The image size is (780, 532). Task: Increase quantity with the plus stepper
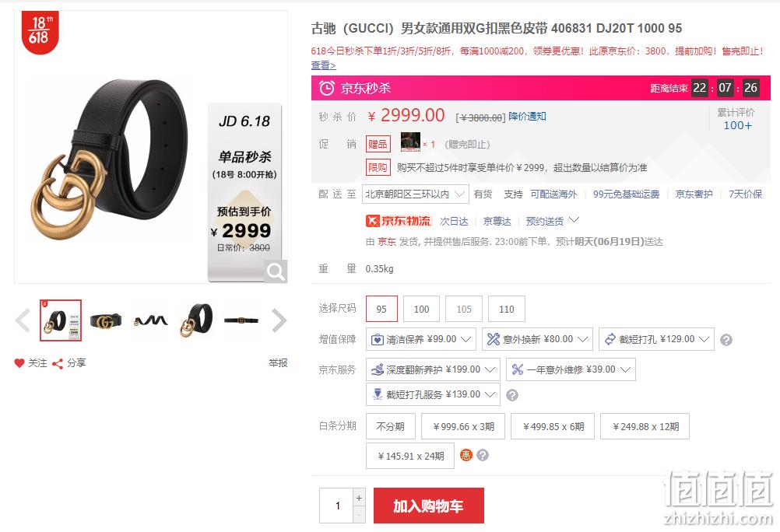point(359,498)
